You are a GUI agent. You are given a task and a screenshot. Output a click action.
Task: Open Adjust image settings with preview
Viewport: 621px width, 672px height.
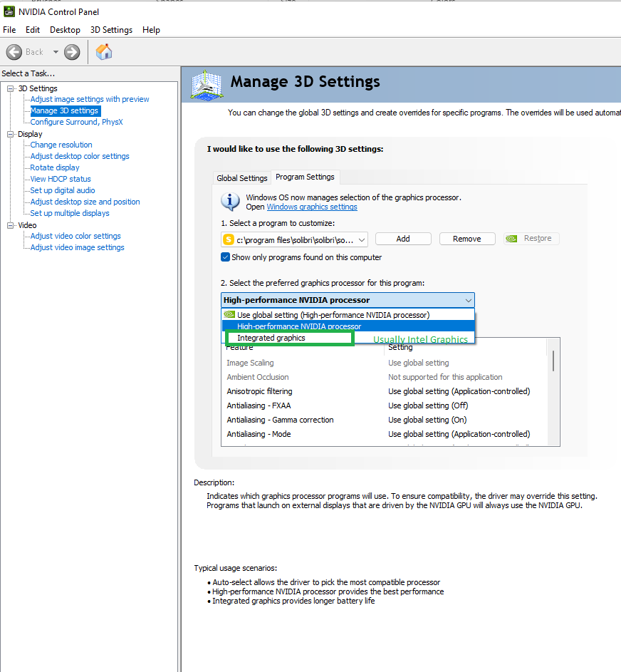pyautogui.click(x=90, y=99)
